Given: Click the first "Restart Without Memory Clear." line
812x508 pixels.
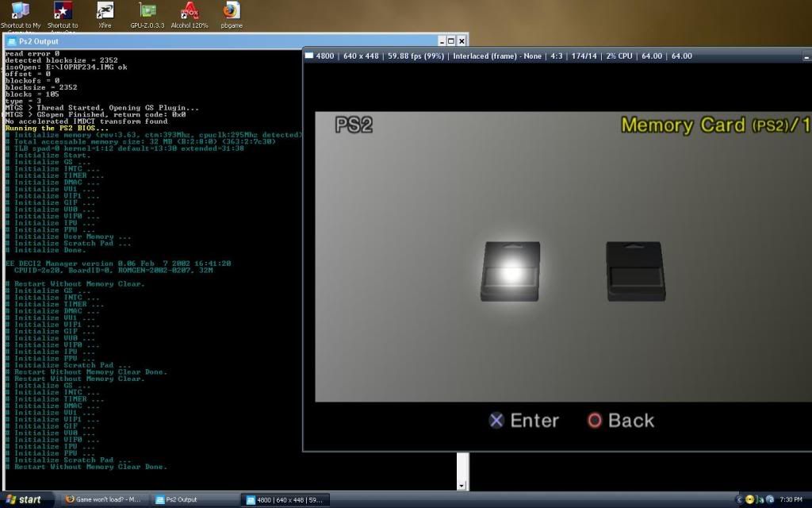Looking at the screenshot, I should pyautogui.click(x=75, y=283).
